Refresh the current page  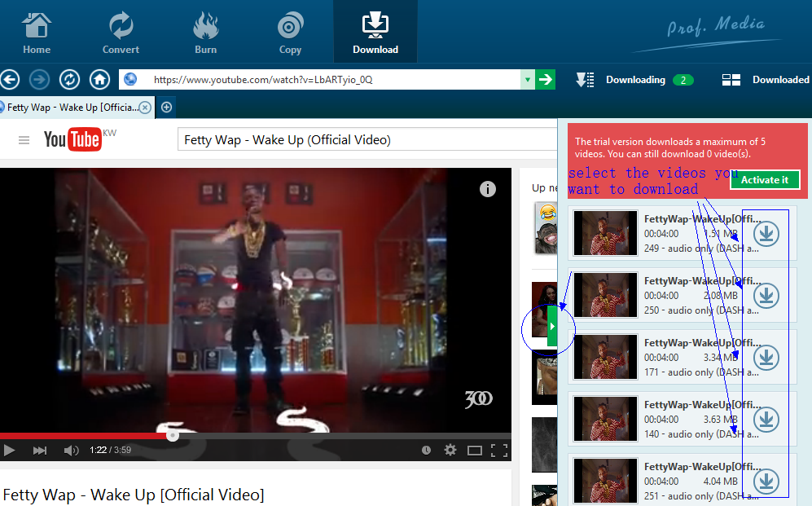69,80
